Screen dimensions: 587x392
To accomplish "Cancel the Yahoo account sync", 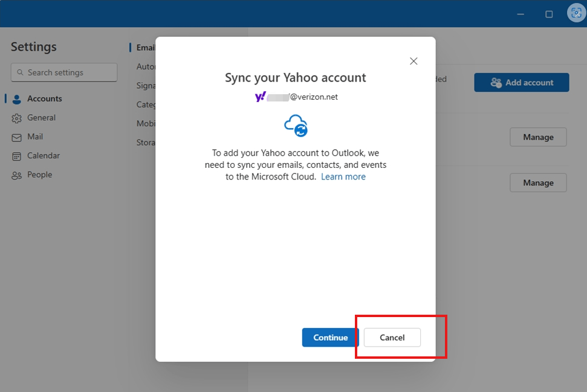I will pyautogui.click(x=391, y=338).
